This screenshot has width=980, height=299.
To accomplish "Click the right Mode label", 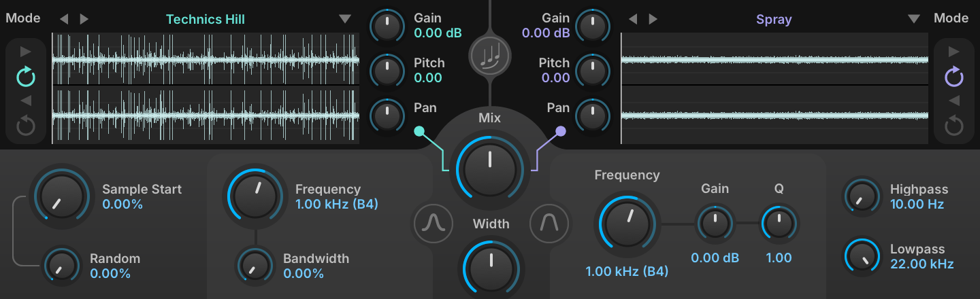I will [x=951, y=18].
